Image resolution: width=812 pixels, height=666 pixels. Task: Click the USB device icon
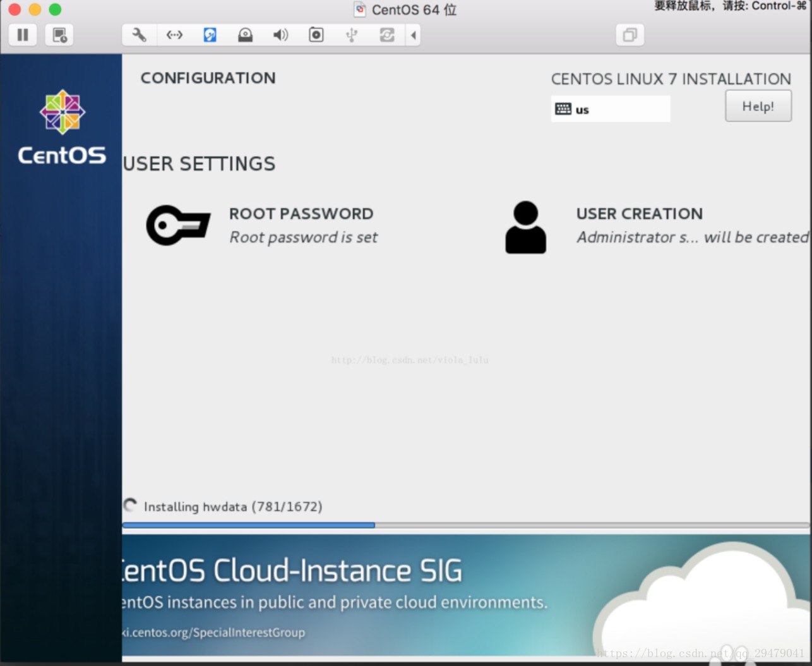tap(352, 35)
